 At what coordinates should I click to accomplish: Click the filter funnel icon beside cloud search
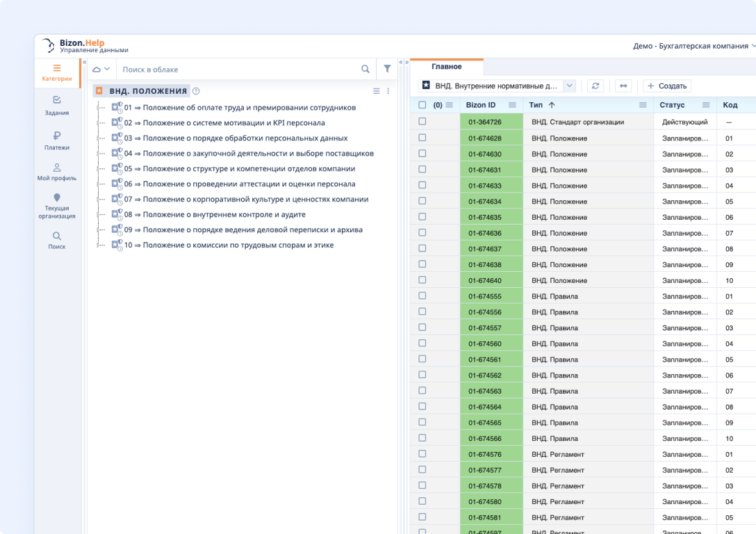tap(387, 70)
